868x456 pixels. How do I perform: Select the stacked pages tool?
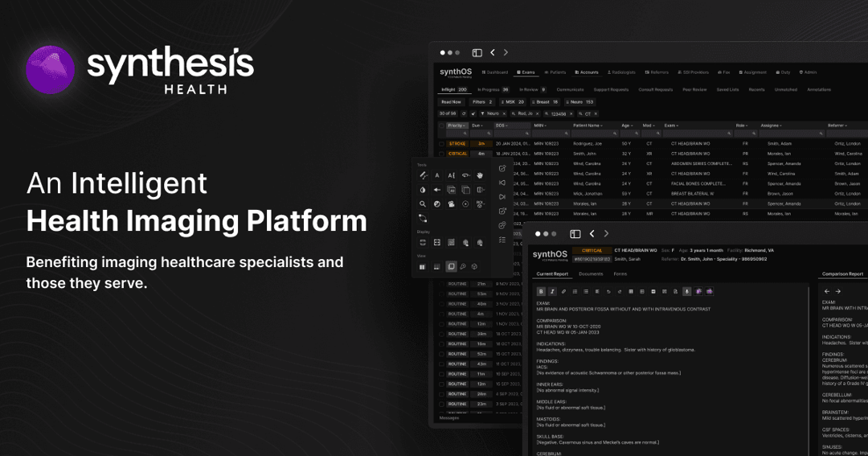pyautogui.click(x=465, y=190)
